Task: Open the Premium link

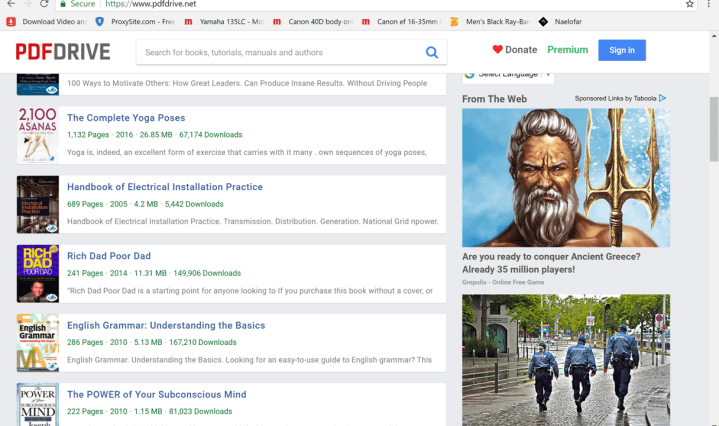Action: pyautogui.click(x=567, y=50)
